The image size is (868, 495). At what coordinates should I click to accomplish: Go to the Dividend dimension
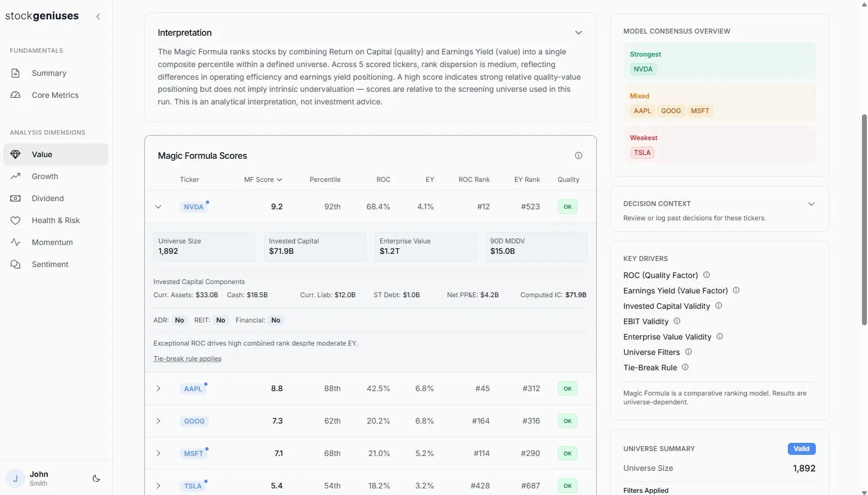[x=56, y=198]
